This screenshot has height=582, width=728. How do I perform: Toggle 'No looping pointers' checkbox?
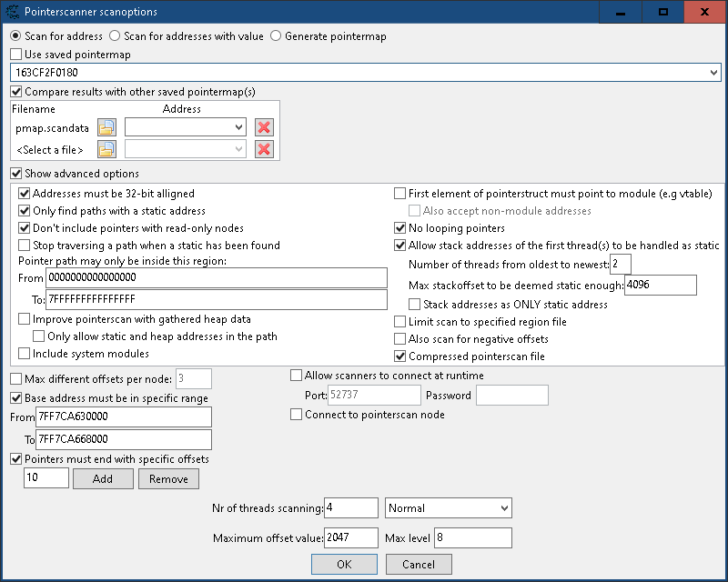pos(400,228)
